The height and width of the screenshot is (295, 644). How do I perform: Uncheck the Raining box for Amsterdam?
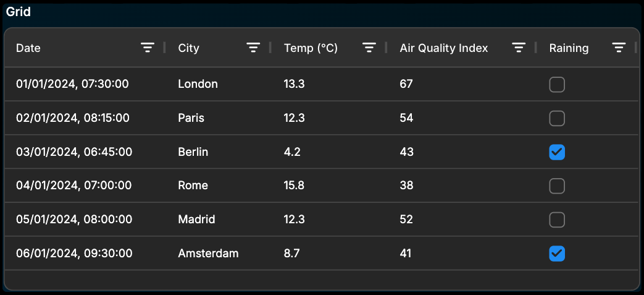coord(557,254)
